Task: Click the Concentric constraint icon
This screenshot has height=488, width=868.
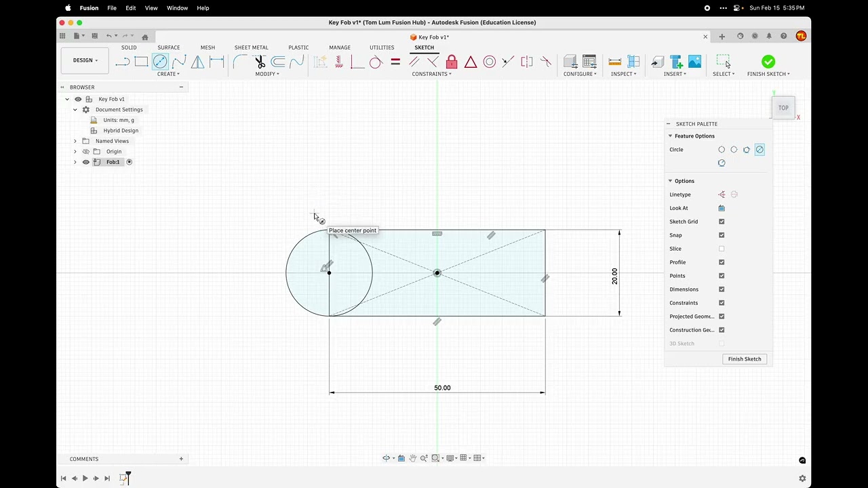Action: pos(489,62)
